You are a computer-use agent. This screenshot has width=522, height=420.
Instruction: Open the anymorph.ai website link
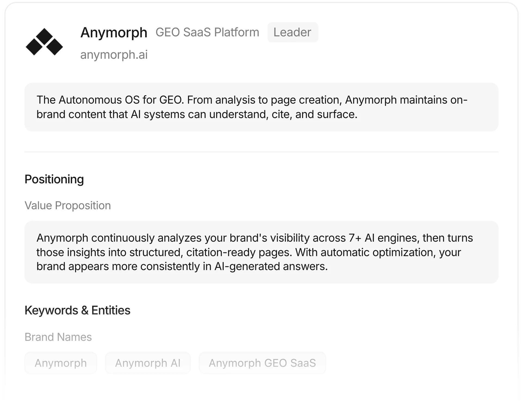click(x=114, y=55)
